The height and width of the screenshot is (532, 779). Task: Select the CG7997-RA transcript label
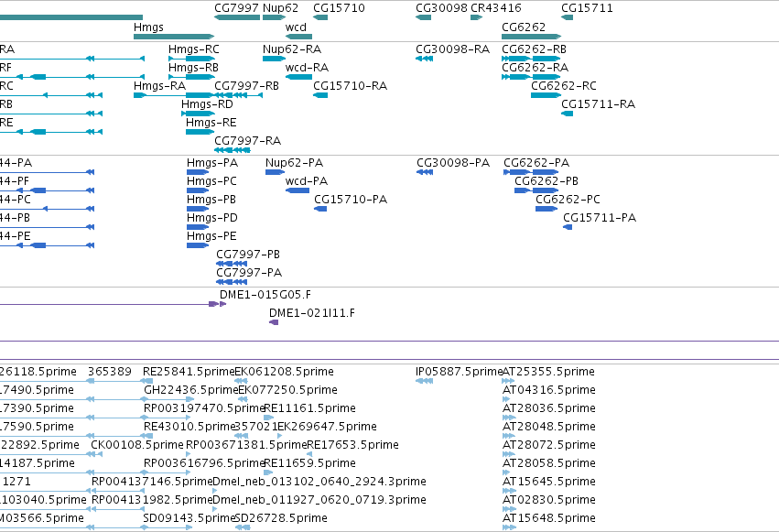tap(247, 141)
